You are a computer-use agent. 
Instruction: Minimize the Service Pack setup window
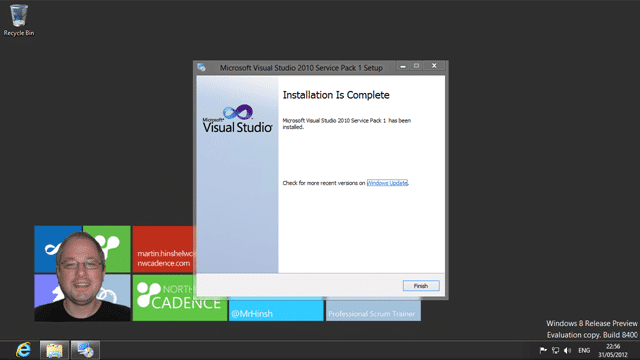[403, 66]
